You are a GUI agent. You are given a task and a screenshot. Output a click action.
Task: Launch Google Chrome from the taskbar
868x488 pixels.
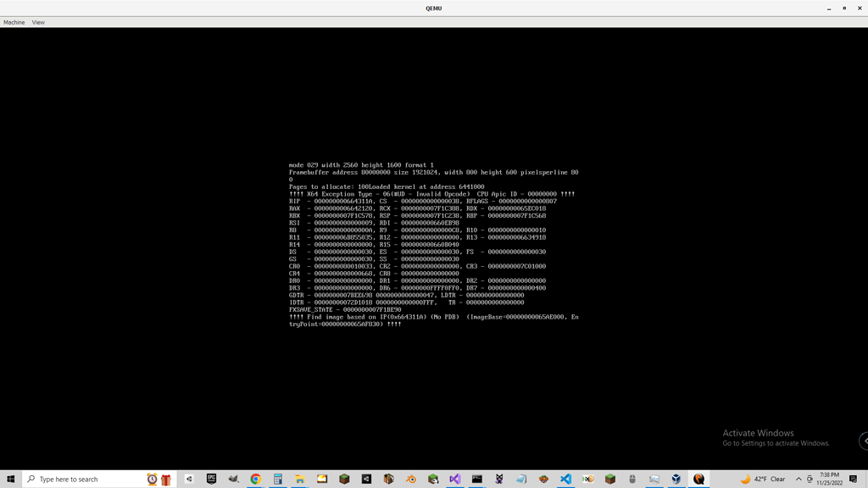coord(256,479)
